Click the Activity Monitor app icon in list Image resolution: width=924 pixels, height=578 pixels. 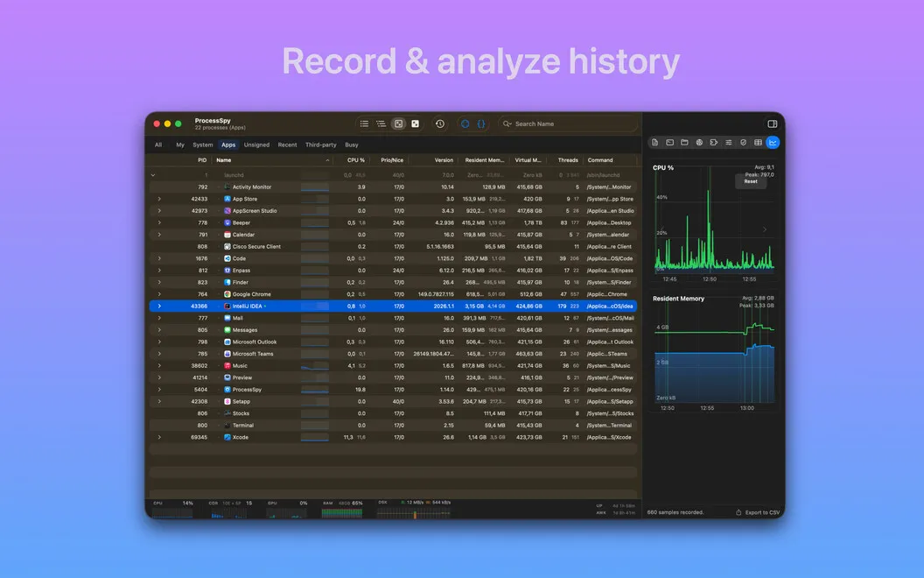[x=227, y=187]
